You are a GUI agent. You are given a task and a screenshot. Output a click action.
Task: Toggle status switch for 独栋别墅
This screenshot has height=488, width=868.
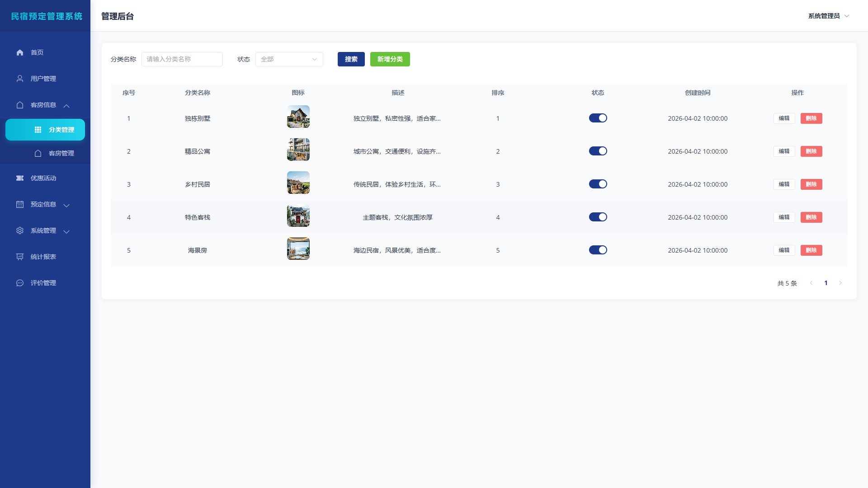(598, 118)
